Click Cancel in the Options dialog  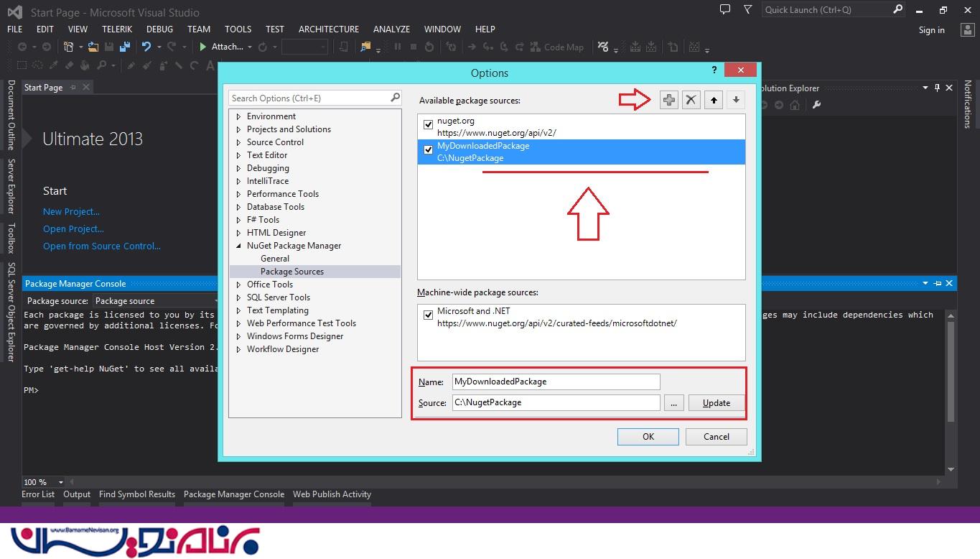point(717,436)
